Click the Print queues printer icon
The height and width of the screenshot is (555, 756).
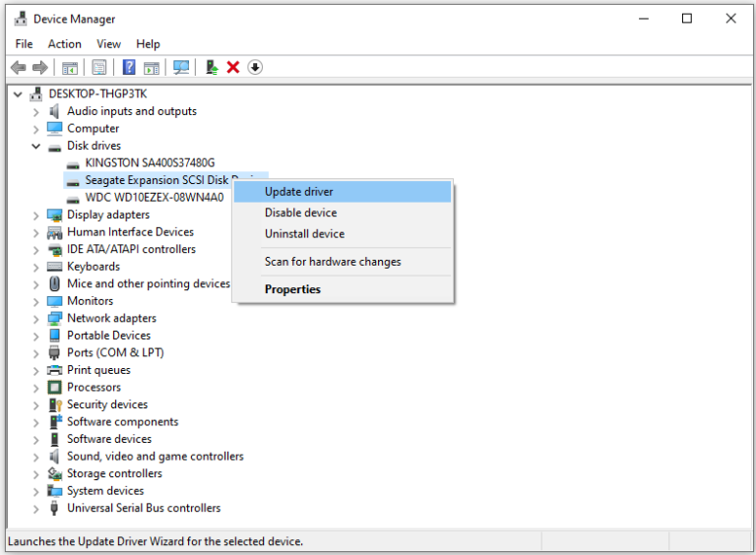54,370
